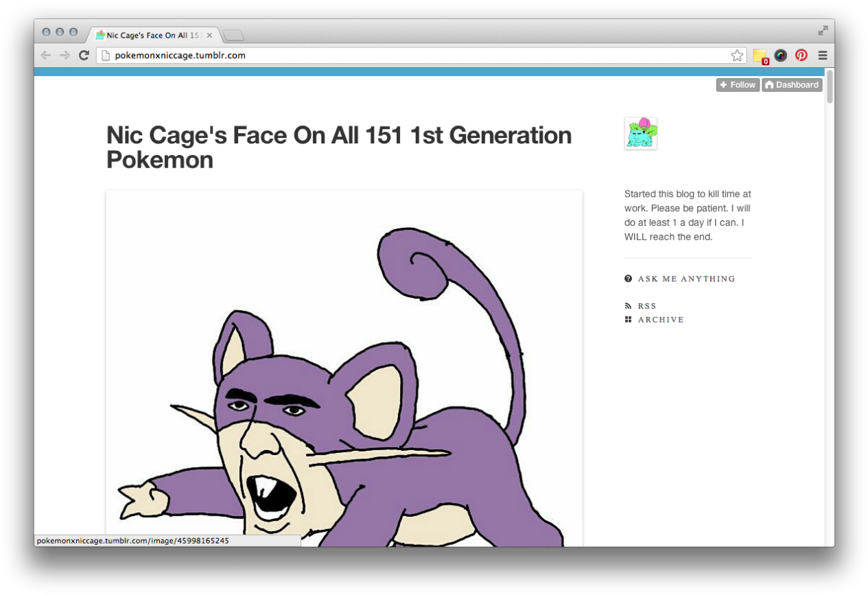Select the Nic Cage's Face On All tab
This screenshot has height=595, width=868.
tap(154, 35)
